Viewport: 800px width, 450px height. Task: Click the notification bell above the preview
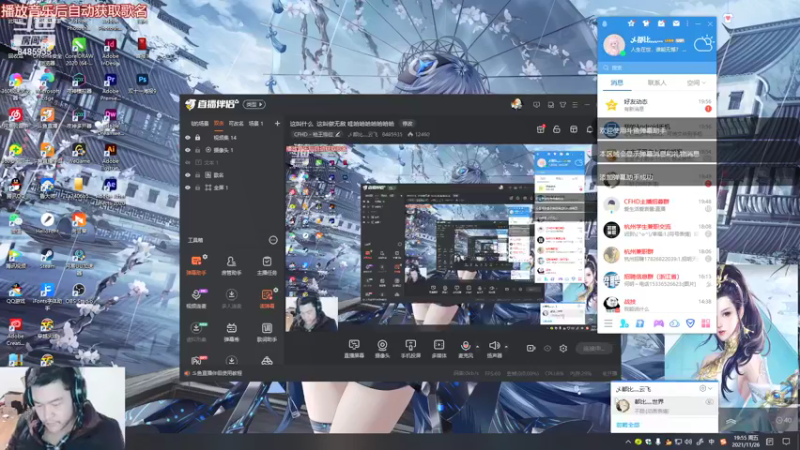point(590,129)
